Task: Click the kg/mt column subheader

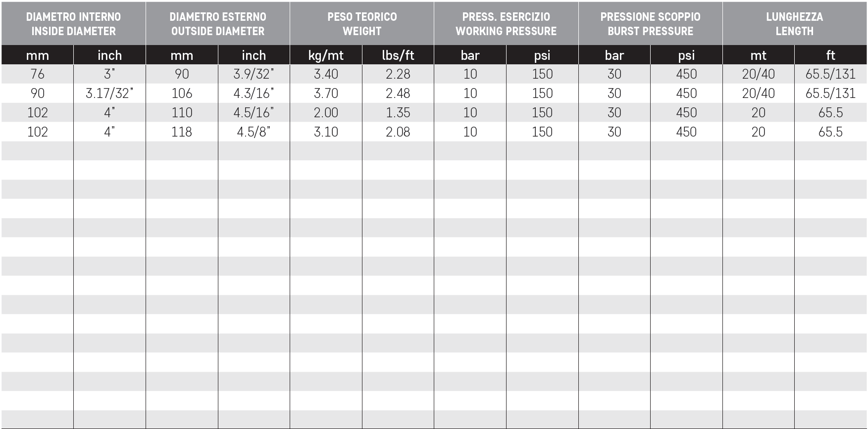Action: tap(326, 55)
